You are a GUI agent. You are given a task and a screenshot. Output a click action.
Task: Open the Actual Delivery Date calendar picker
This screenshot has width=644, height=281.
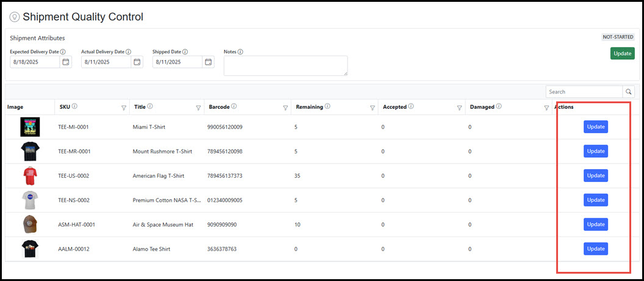tap(137, 62)
